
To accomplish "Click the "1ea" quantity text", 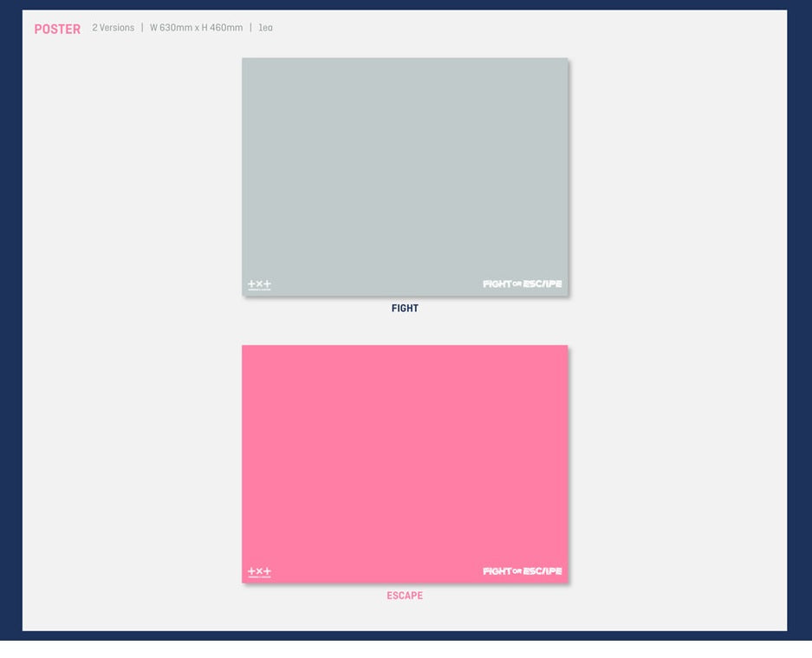I will 265,28.
